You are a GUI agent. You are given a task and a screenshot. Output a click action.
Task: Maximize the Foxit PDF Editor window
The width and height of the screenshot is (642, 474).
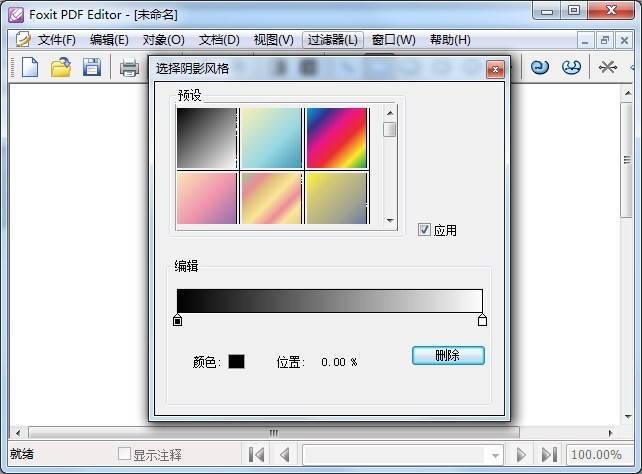point(574,11)
